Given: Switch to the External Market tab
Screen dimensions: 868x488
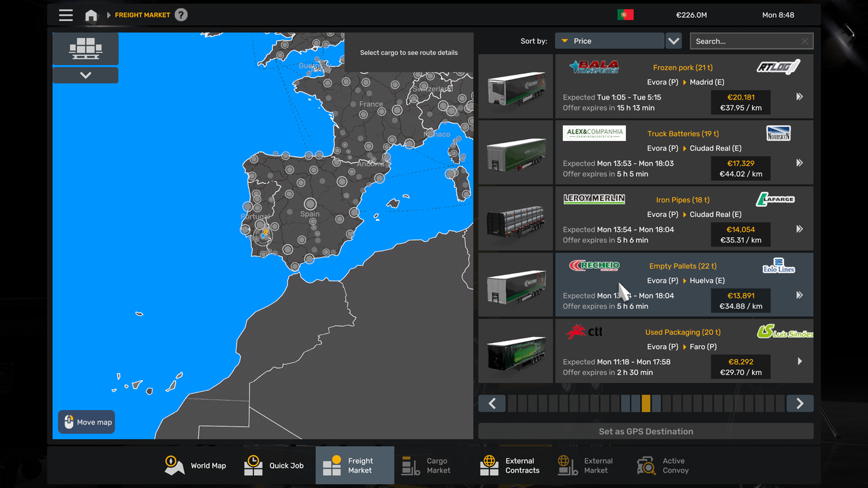Looking at the screenshot, I should [x=567, y=465].
